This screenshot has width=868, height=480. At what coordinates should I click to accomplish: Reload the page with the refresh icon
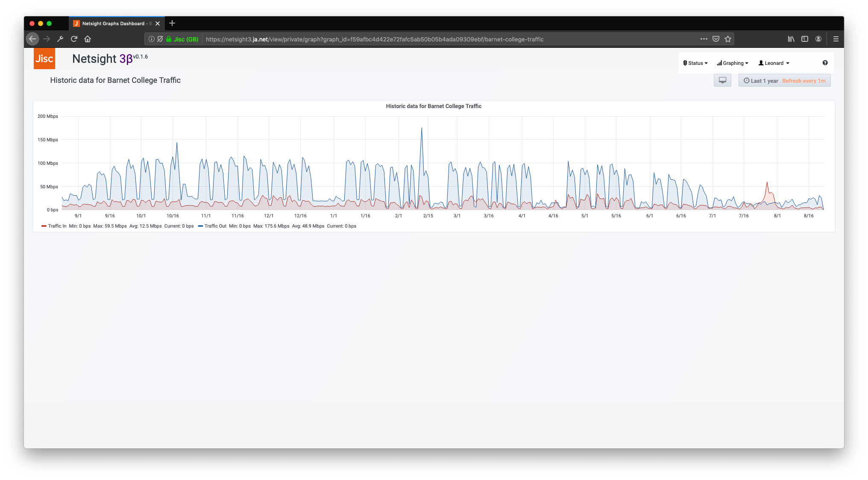(74, 39)
